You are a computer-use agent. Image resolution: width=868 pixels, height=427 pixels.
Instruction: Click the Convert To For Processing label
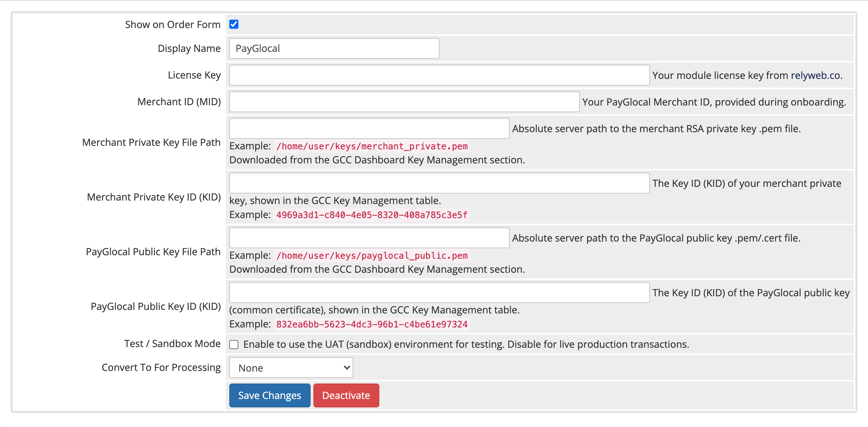[161, 367]
